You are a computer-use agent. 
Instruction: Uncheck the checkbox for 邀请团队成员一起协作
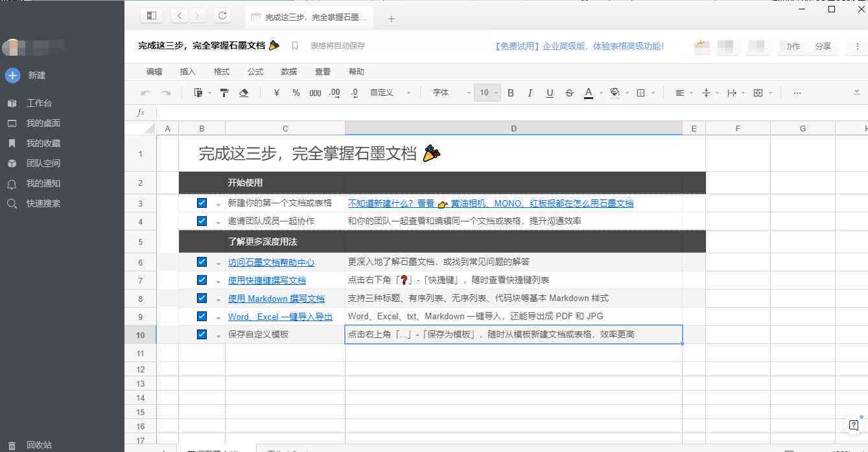202,221
